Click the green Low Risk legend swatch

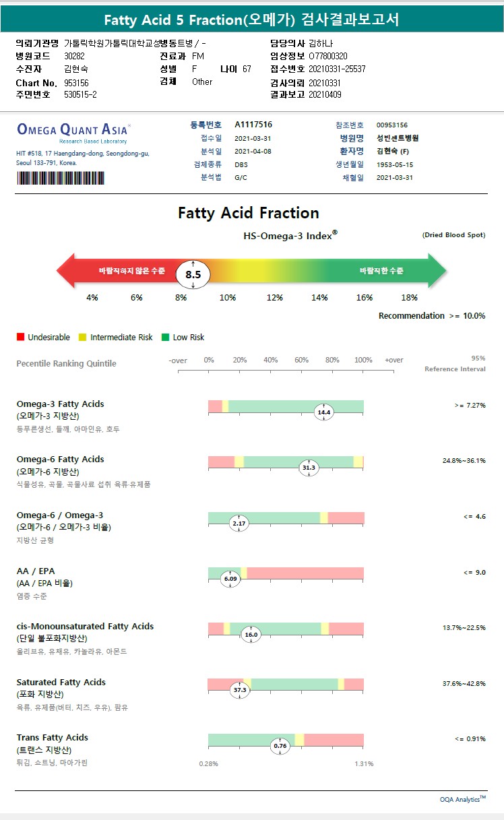pyautogui.click(x=166, y=337)
